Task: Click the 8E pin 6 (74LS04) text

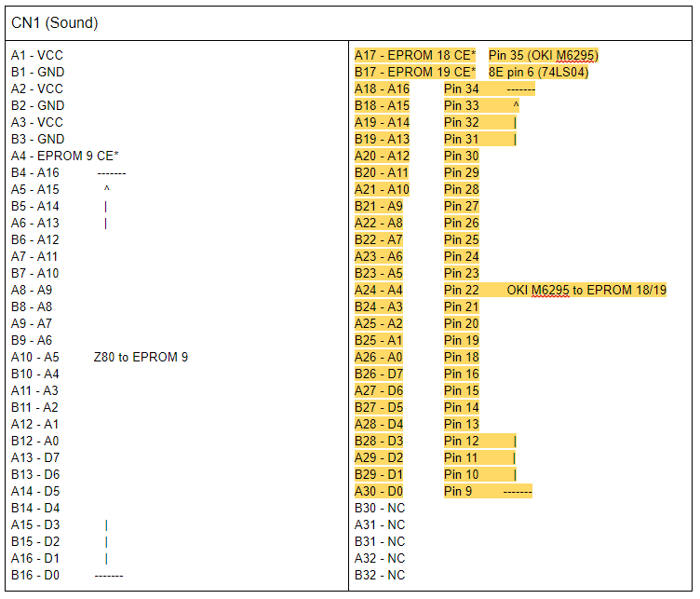Action: click(538, 73)
